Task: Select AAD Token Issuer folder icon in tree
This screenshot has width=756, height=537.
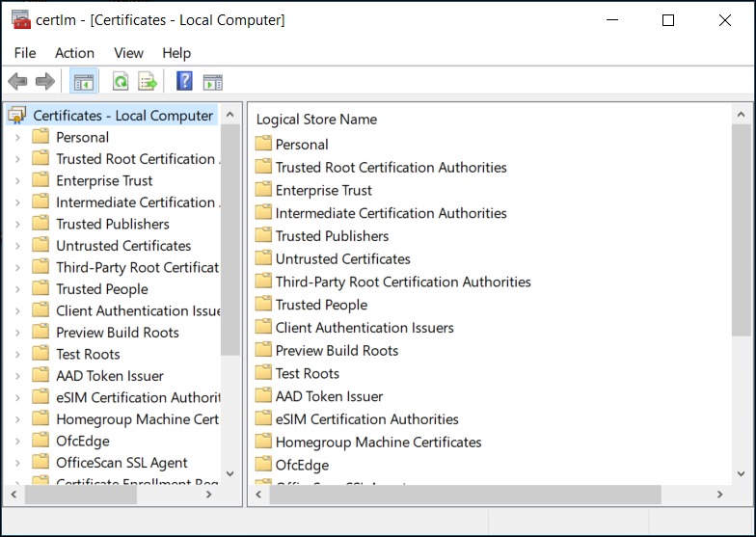Action: tap(40, 376)
